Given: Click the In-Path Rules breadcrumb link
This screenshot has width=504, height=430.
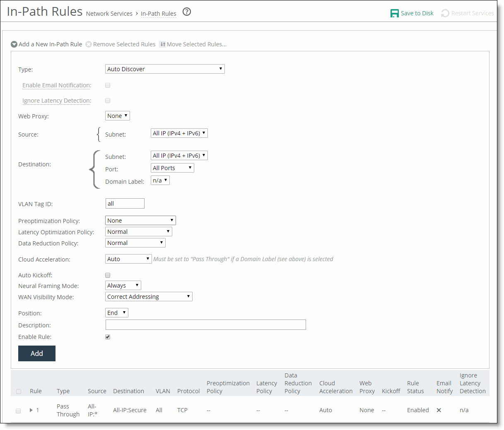Looking at the screenshot, I should coord(158,14).
